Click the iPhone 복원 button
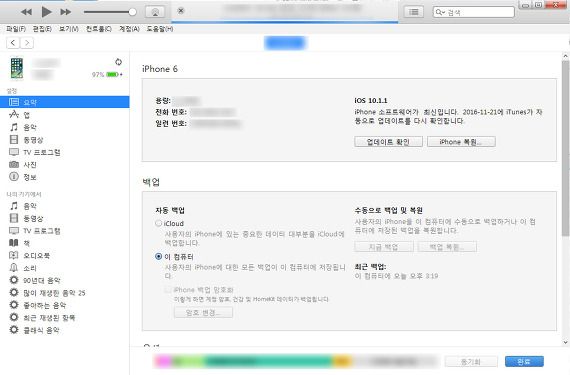The height and width of the screenshot is (375, 570). coord(461,142)
